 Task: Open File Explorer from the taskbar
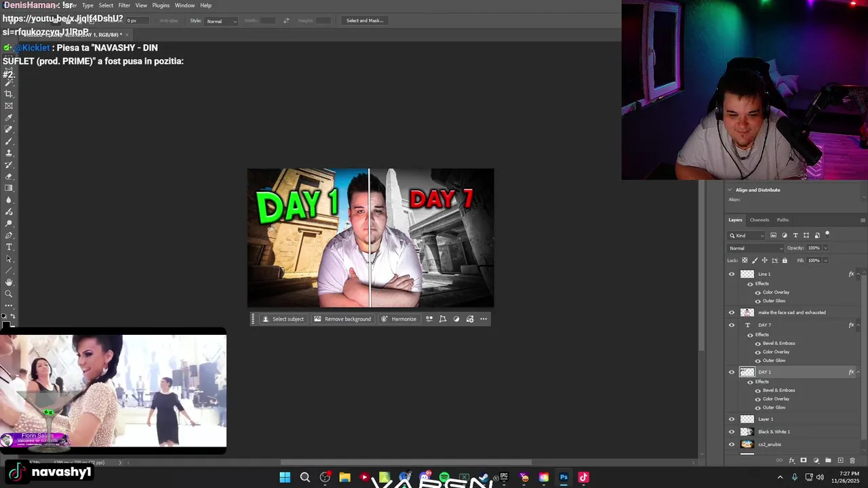click(x=344, y=477)
